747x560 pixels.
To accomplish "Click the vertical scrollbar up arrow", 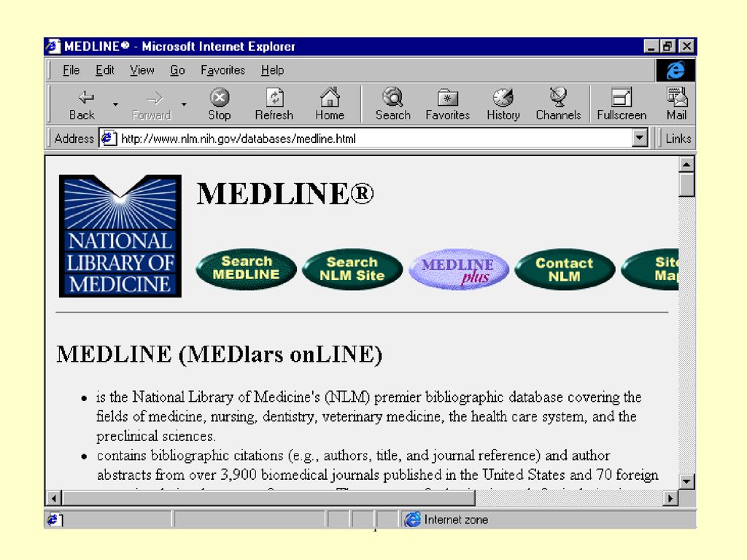I will click(686, 166).
